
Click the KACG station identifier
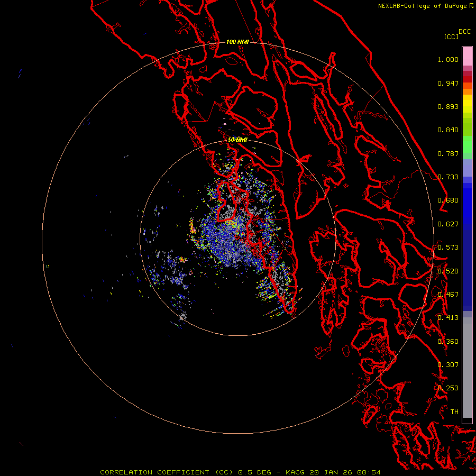[x=295, y=472]
